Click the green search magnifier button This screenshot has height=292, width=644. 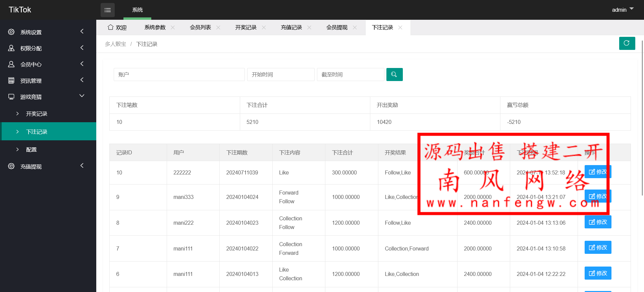coord(394,74)
